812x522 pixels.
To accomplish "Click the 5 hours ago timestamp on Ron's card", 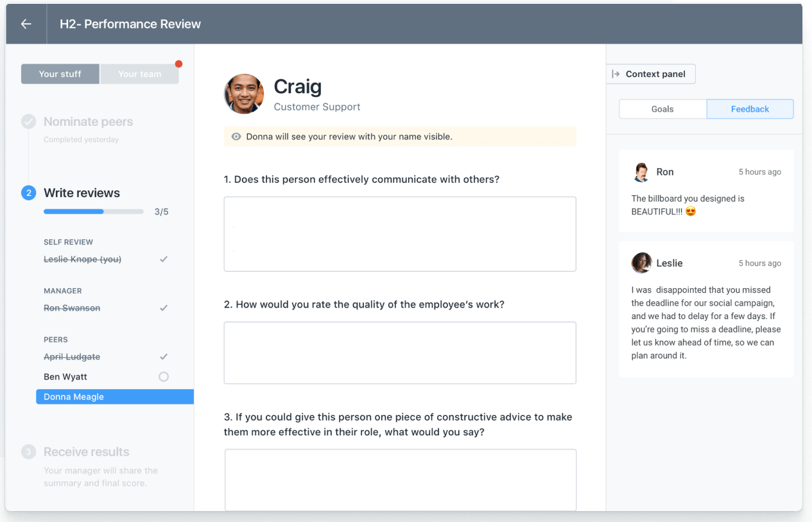I will (760, 172).
